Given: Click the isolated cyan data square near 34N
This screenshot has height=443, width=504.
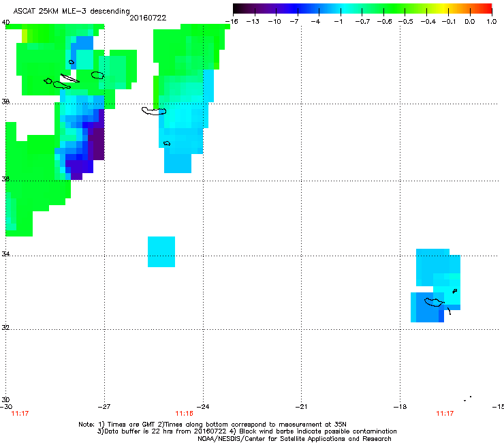Looking at the screenshot, I should pyautogui.click(x=161, y=251).
